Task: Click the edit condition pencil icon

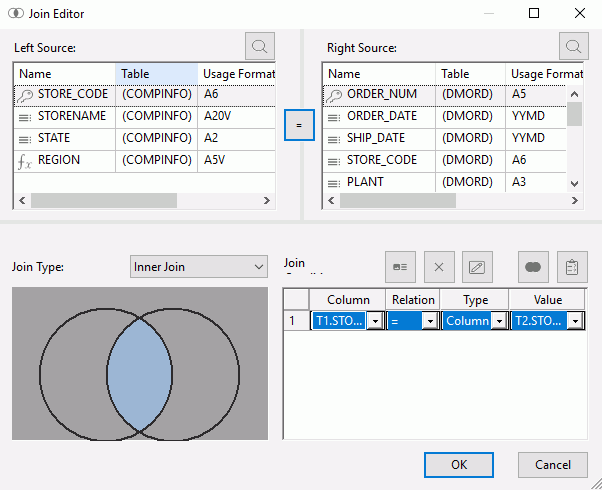Action: (x=477, y=267)
